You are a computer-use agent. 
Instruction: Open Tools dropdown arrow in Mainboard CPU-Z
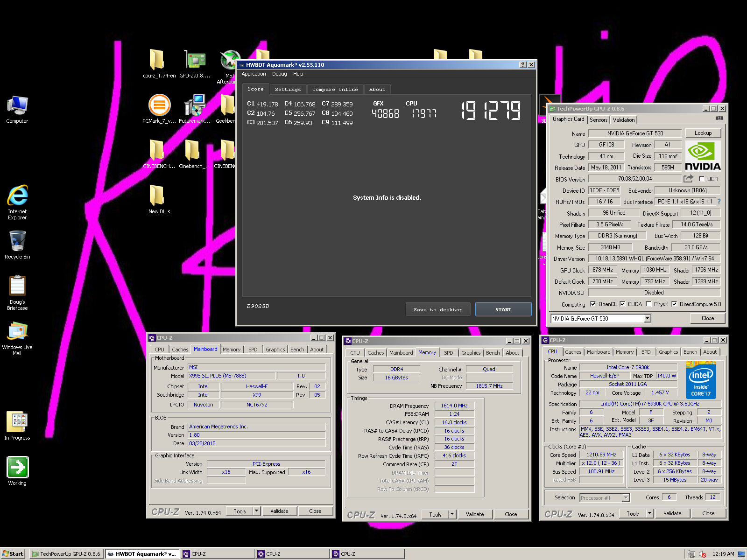click(x=256, y=511)
